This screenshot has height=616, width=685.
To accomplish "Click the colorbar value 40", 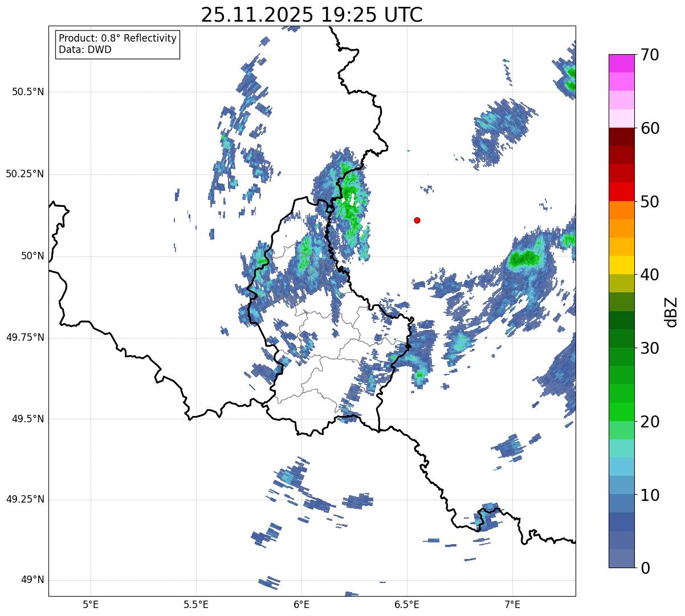I will (x=650, y=275).
